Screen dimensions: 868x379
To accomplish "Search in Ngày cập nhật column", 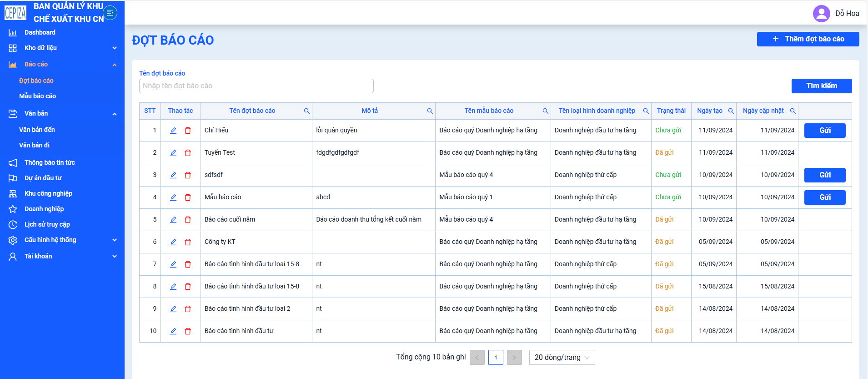I will [793, 111].
